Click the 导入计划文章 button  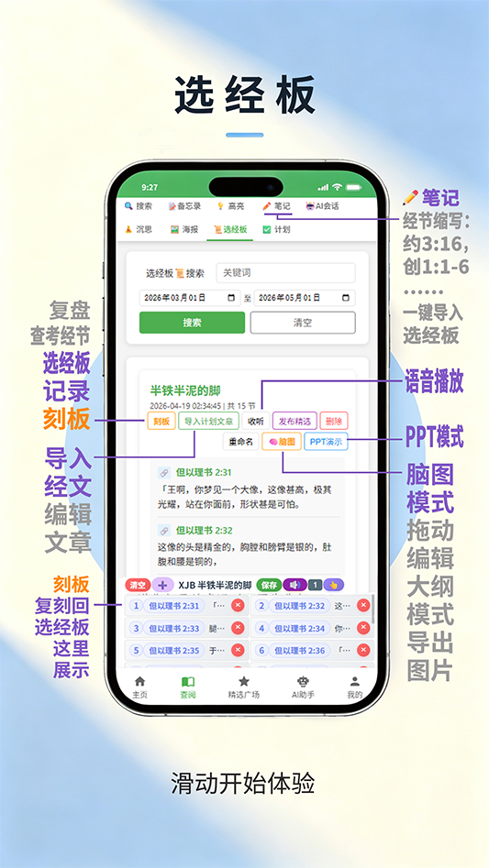208,422
